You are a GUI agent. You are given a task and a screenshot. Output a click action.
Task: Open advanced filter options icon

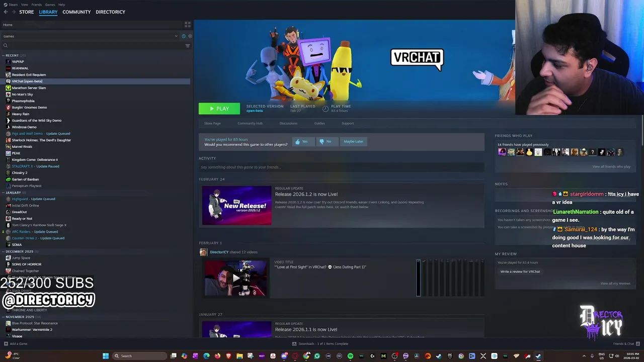tap(188, 46)
